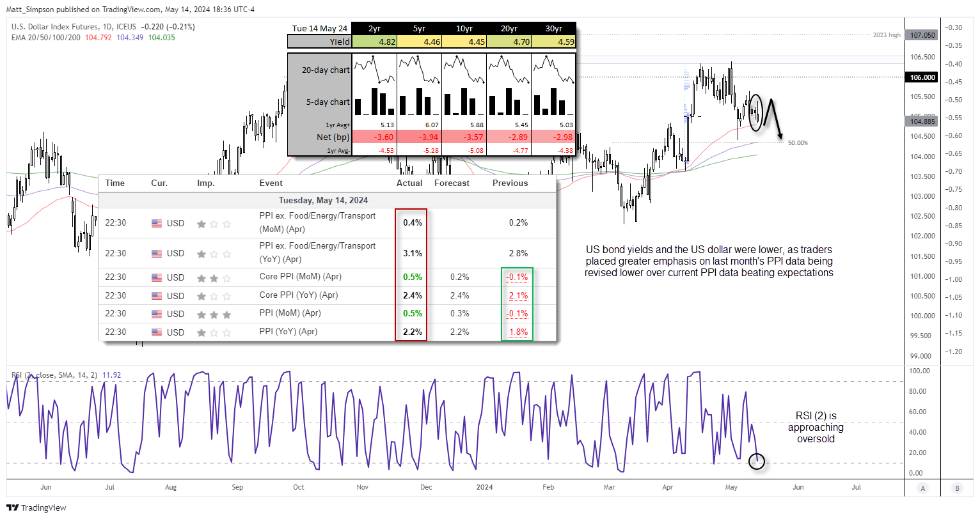Click the TradingView logo at bottom left

36,507
